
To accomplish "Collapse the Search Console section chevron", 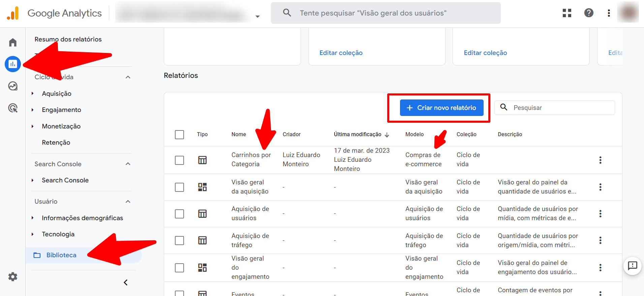I will 128,164.
